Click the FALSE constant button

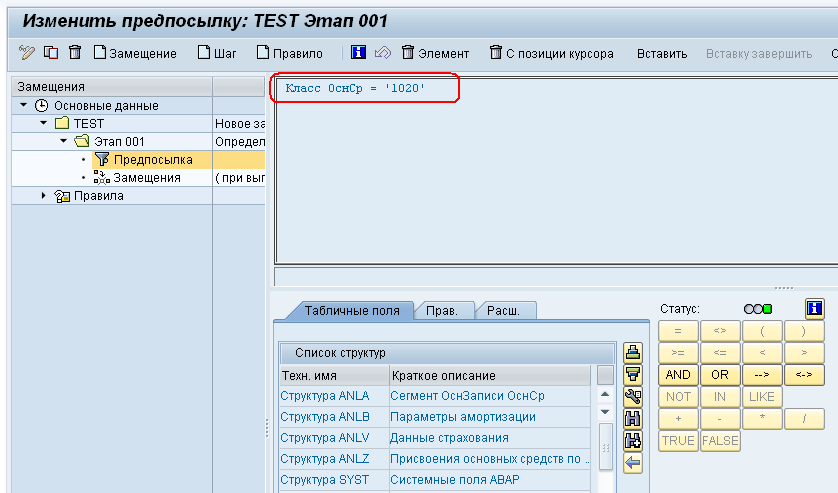click(720, 441)
